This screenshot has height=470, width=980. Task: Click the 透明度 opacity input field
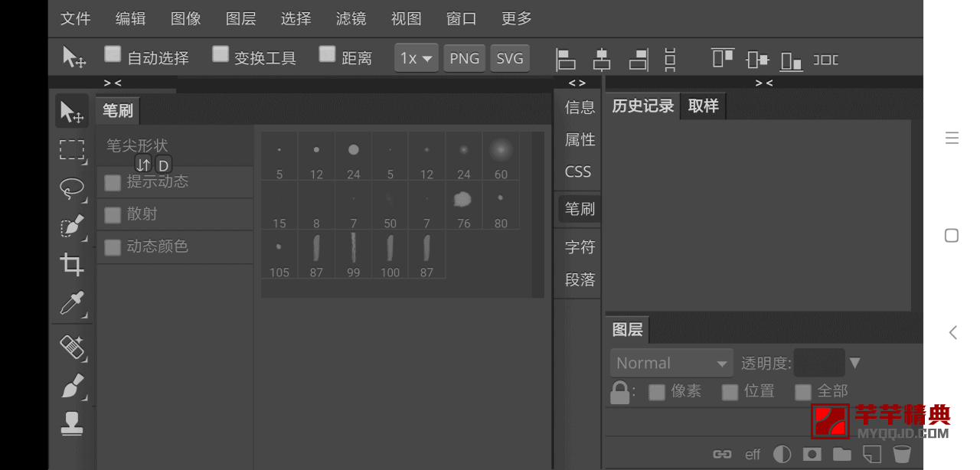[x=819, y=363]
